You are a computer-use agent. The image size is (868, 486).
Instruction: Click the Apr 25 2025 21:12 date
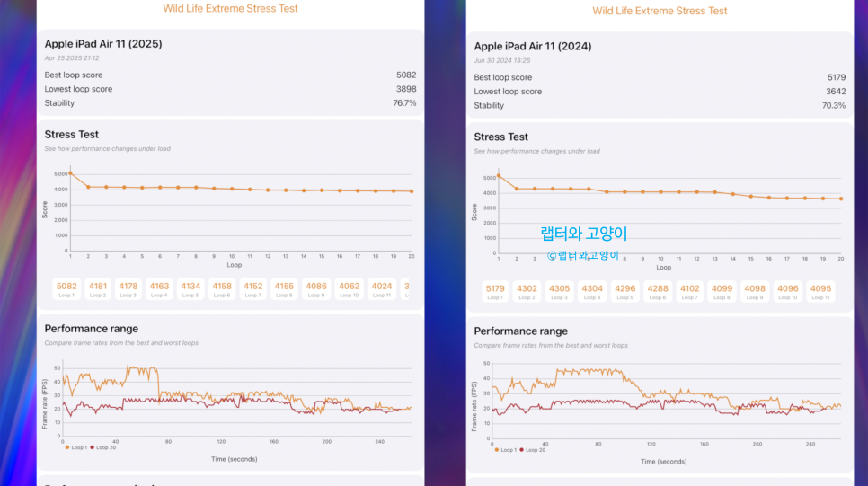tap(71, 58)
